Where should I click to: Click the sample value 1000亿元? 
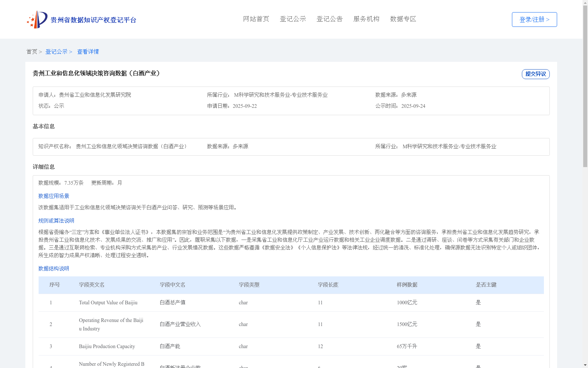coord(407,302)
